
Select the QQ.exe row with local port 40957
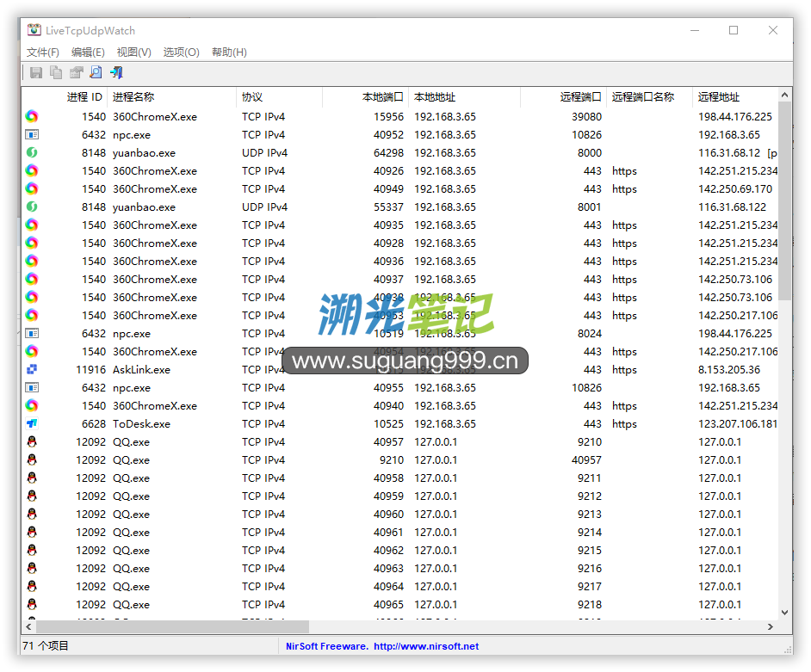click(131, 442)
